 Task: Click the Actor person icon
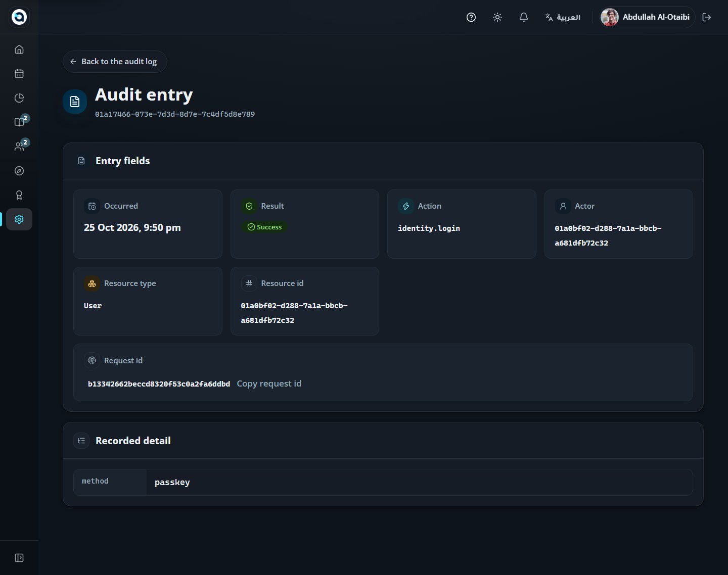(x=563, y=206)
